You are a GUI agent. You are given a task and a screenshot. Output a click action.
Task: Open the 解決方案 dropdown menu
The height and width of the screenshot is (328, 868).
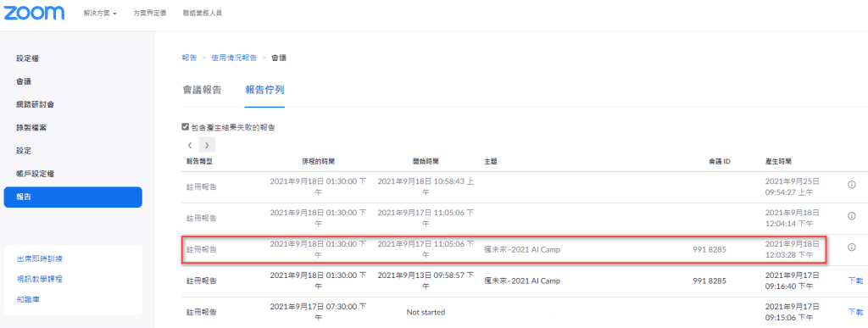[x=100, y=13]
